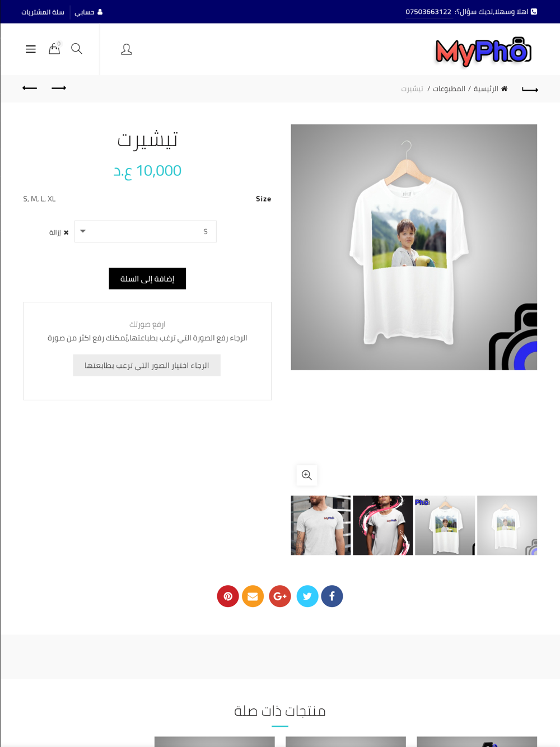The height and width of the screenshot is (747, 560).
Task: Click إضافة إلى السلة add to cart button
Action: (x=147, y=278)
